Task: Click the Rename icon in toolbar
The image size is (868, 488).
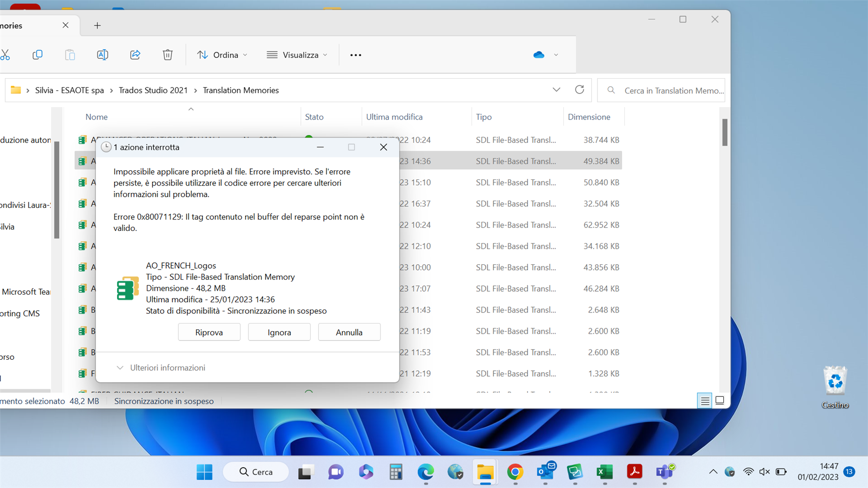Action: (102, 55)
